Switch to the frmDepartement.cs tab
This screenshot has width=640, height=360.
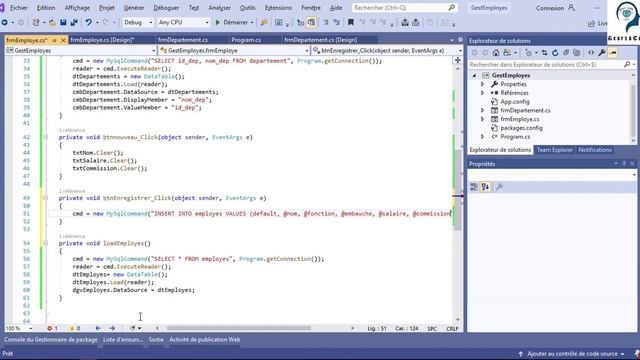tap(182, 40)
